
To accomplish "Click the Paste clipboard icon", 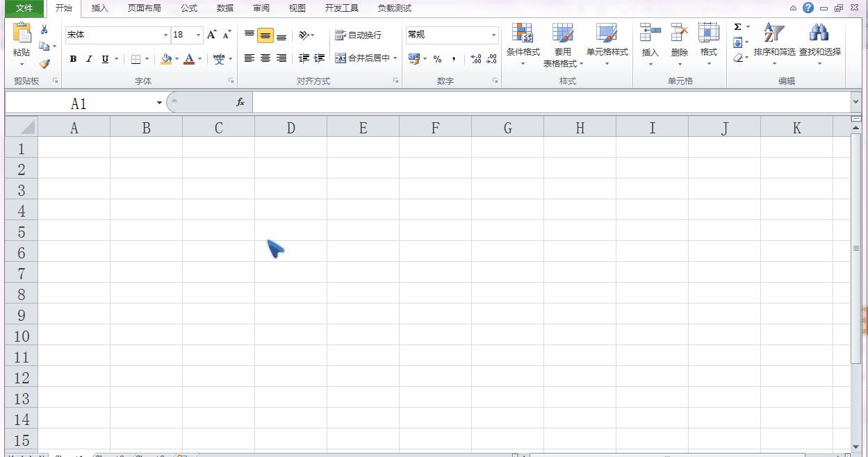I will tap(22, 33).
